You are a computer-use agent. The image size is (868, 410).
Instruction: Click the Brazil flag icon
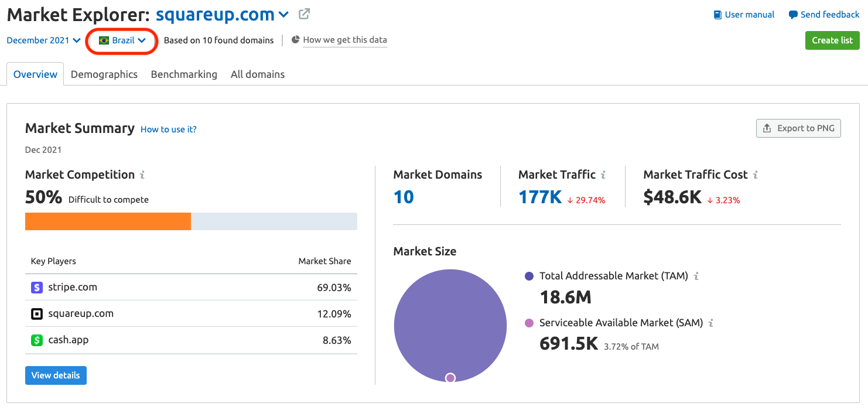(104, 40)
